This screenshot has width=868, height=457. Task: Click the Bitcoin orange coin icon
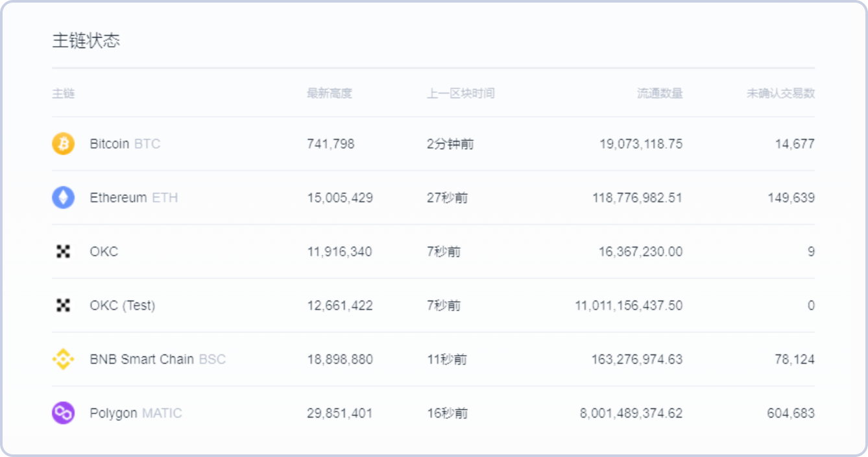coord(63,143)
